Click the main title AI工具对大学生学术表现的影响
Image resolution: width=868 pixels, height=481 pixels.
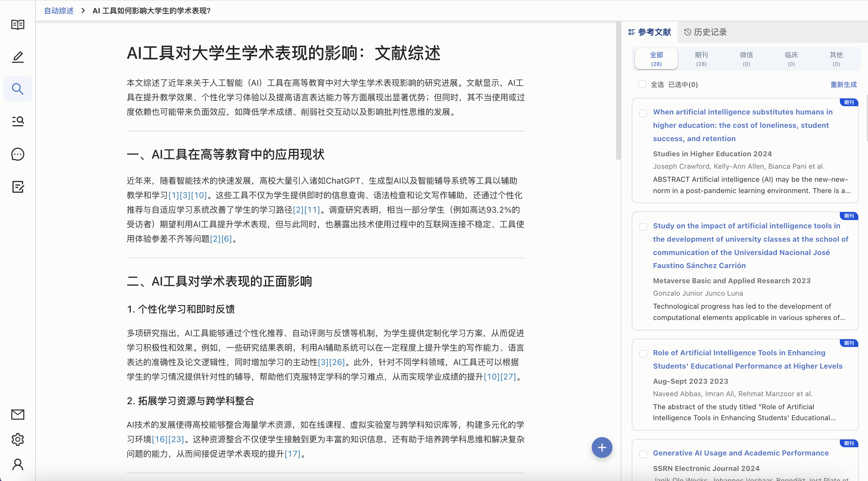click(x=283, y=53)
